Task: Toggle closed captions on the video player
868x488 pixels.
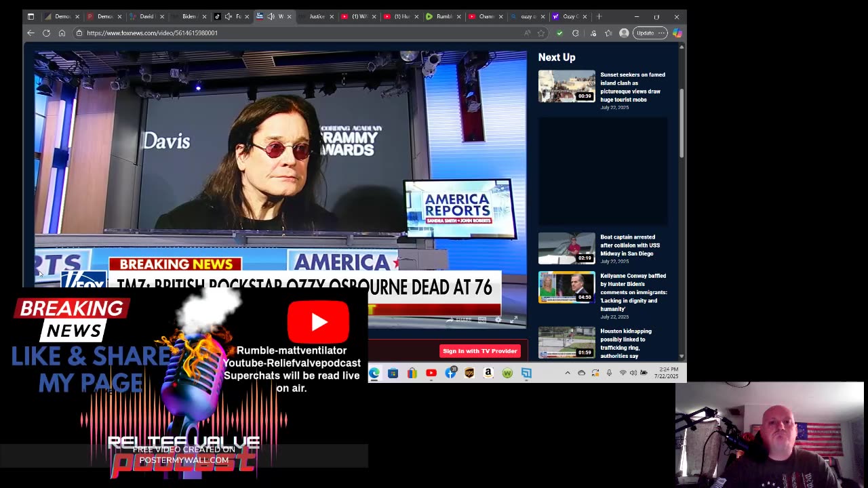Action: (482, 320)
